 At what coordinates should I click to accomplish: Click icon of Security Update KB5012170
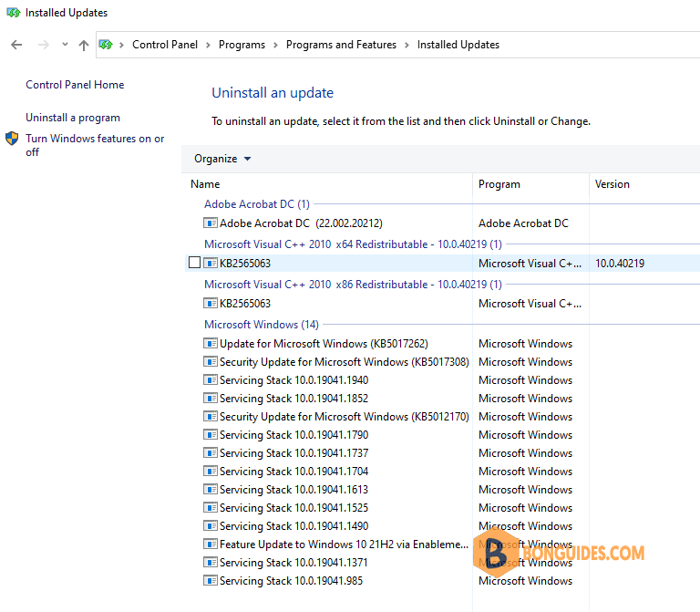[x=211, y=416]
